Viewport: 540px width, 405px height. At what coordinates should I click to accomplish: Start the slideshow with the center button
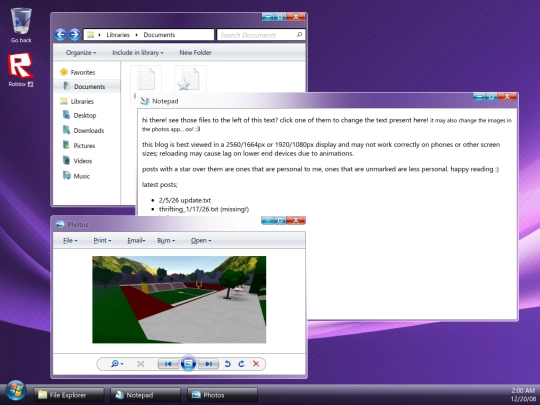click(x=188, y=364)
